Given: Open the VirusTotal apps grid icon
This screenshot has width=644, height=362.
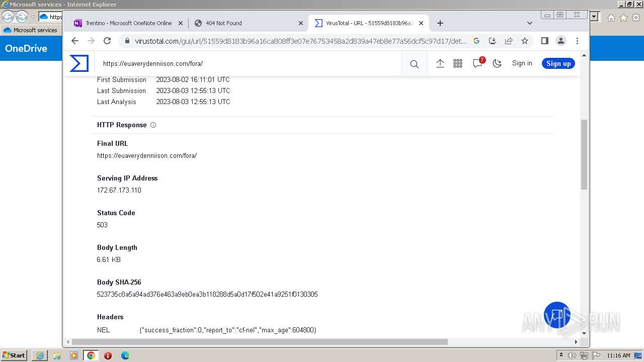Looking at the screenshot, I should pyautogui.click(x=458, y=63).
